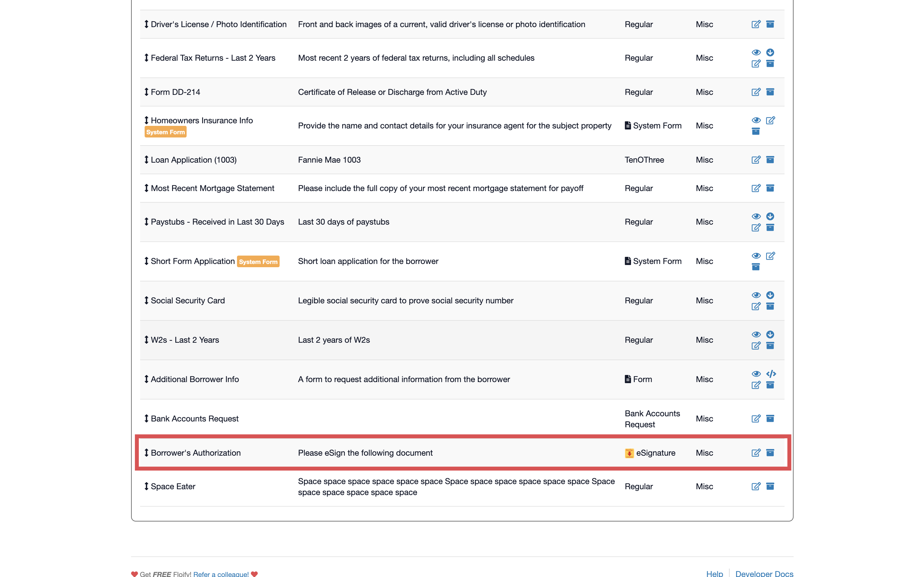The height and width of the screenshot is (577, 924).
Task: Preview the Additional Borrower Info form
Action: pos(756,374)
